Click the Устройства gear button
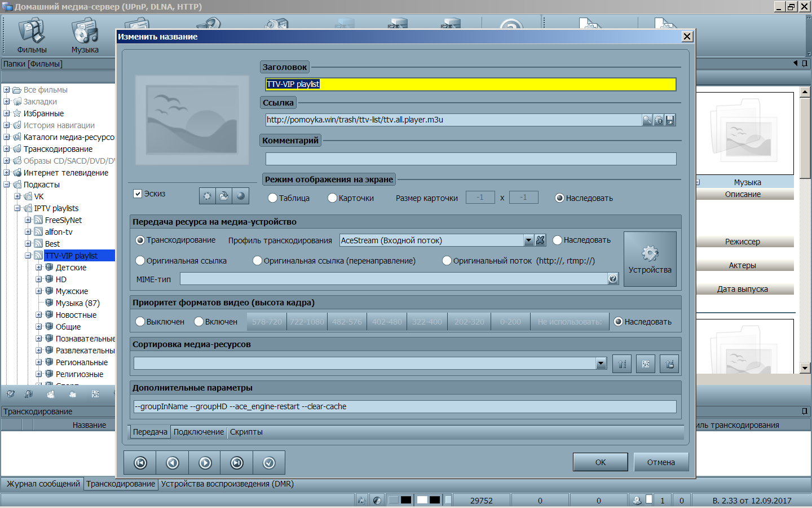 point(650,259)
